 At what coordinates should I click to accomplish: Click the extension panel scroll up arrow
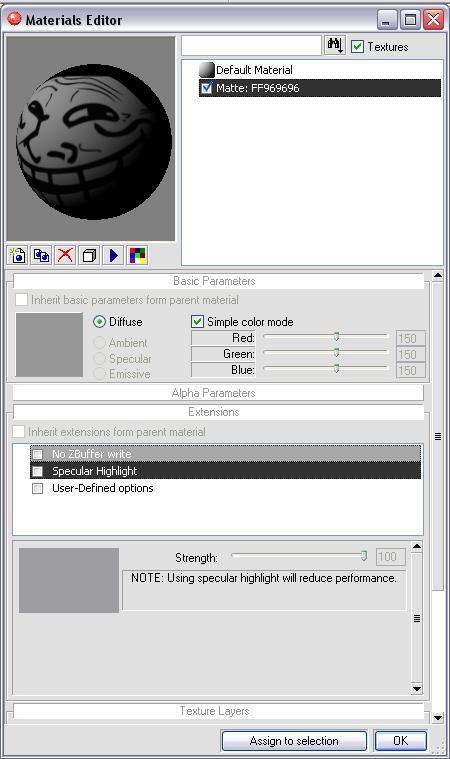[417, 546]
